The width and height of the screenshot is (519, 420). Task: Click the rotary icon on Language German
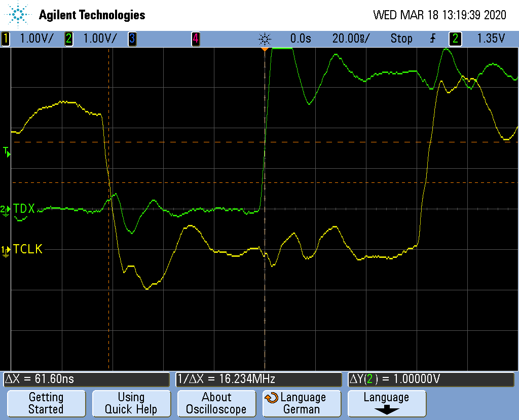pos(272,398)
